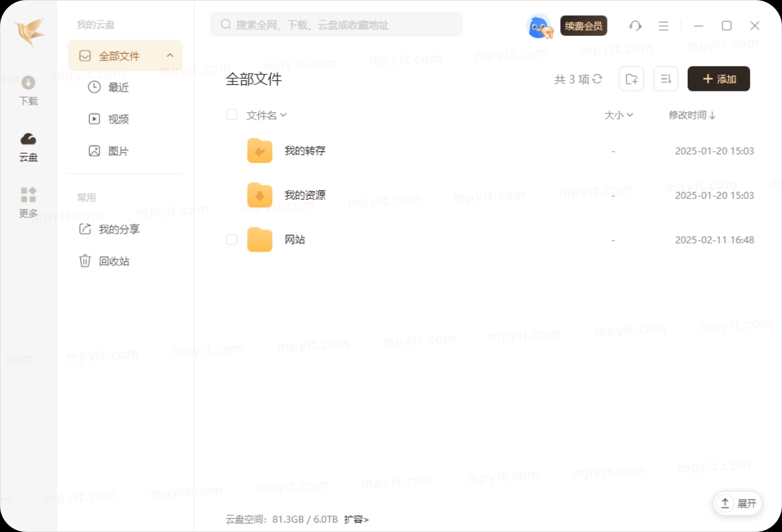This screenshot has height=532, width=782.
Task: Click the search input field
Action: [x=335, y=24]
